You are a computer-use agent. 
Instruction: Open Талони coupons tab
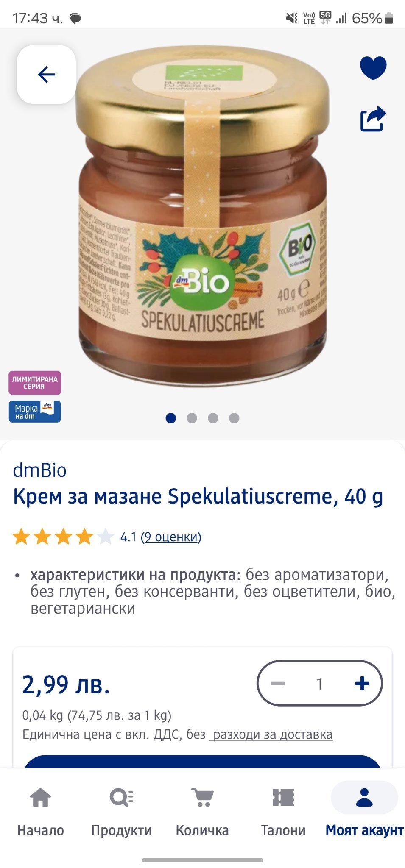[x=283, y=812]
